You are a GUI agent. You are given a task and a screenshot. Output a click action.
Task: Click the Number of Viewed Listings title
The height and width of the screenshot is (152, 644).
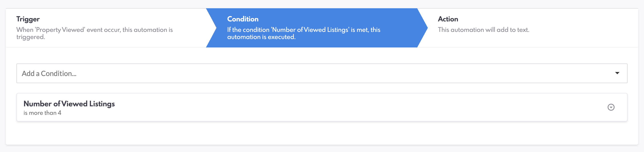click(x=69, y=104)
